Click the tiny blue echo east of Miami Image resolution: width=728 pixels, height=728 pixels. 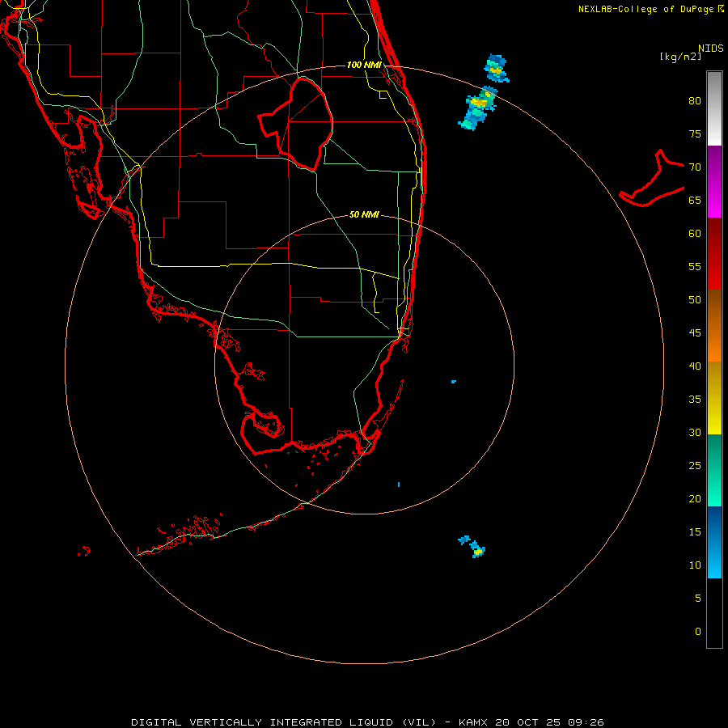[x=454, y=382]
